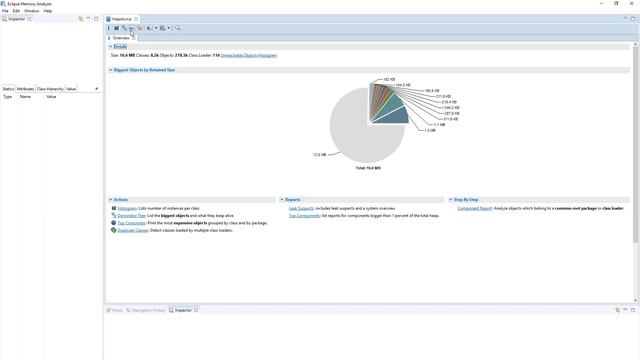Close the bottom Inspector tab
Image resolution: width=640 pixels, height=360 pixels.
(196, 310)
